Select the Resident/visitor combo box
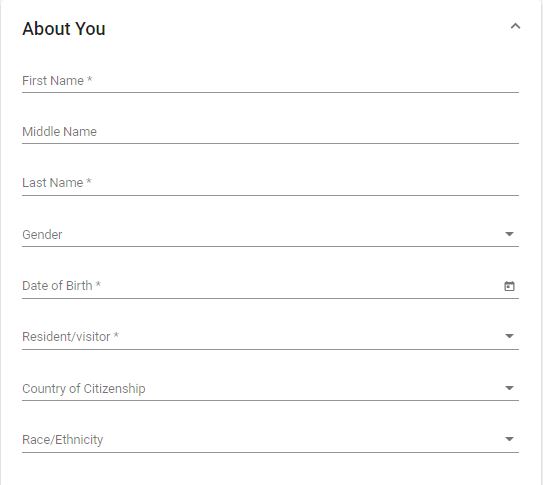543x485 pixels. click(270, 337)
